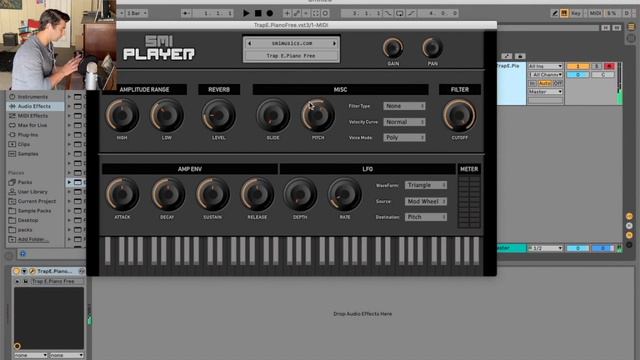Arm the track for recording
Viewport: 640px width, 360px height.
pyautogui.click(x=609, y=66)
